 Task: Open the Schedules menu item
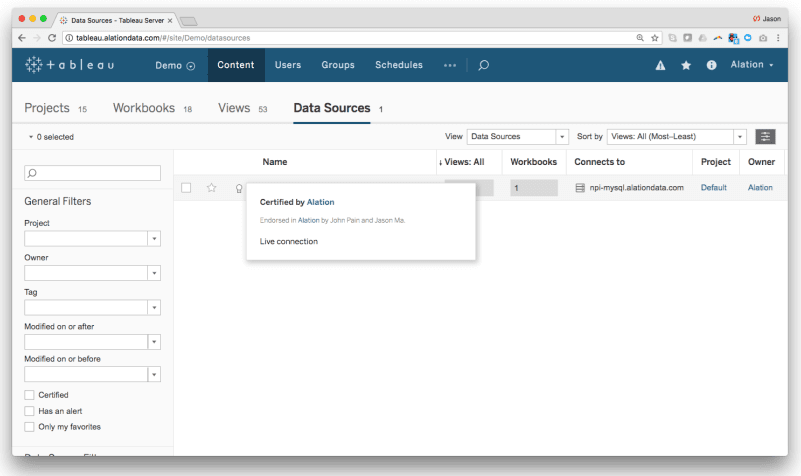pos(398,65)
